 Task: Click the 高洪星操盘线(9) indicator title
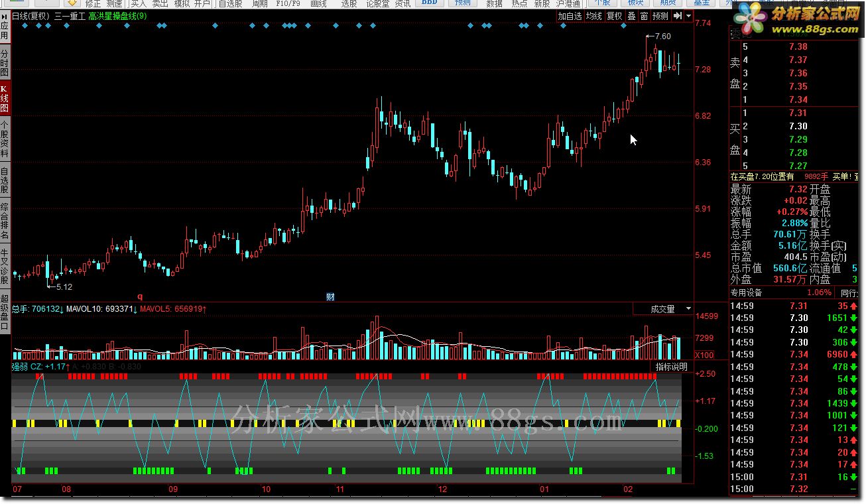[117, 16]
